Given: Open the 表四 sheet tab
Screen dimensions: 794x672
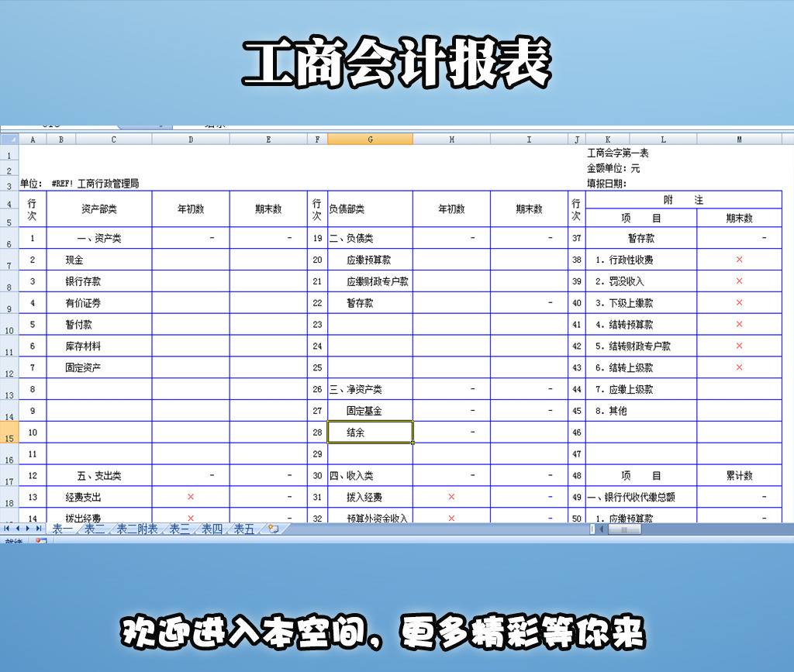Looking at the screenshot, I should pos(212,528).
